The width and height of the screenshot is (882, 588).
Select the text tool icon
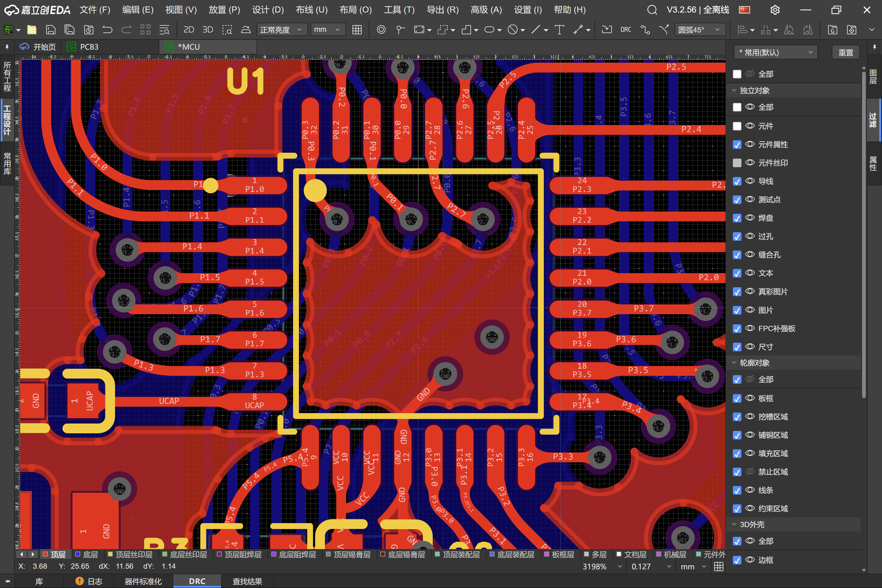pyautogui.click(x=559, y=30)
